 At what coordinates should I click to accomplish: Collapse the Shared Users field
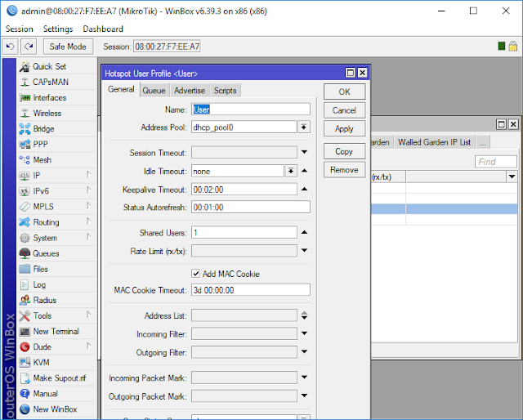pyautogui.click(x=304, y=232)
